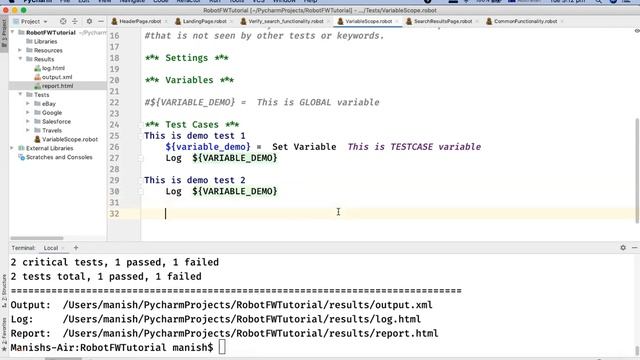Click the report.html path in terminal output
The image size is (640, 360).
250,333
